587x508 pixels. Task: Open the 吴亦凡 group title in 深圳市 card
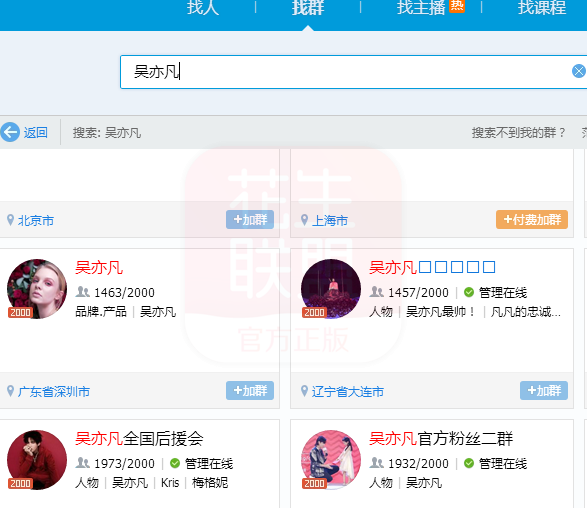click(99, 268)
